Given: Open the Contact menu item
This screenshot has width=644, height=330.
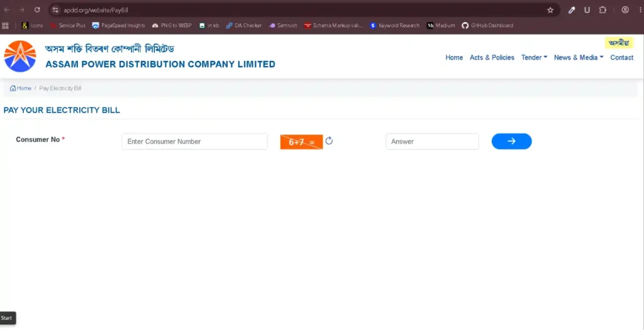Looking at the screenshot, I should tap(622, 57).
